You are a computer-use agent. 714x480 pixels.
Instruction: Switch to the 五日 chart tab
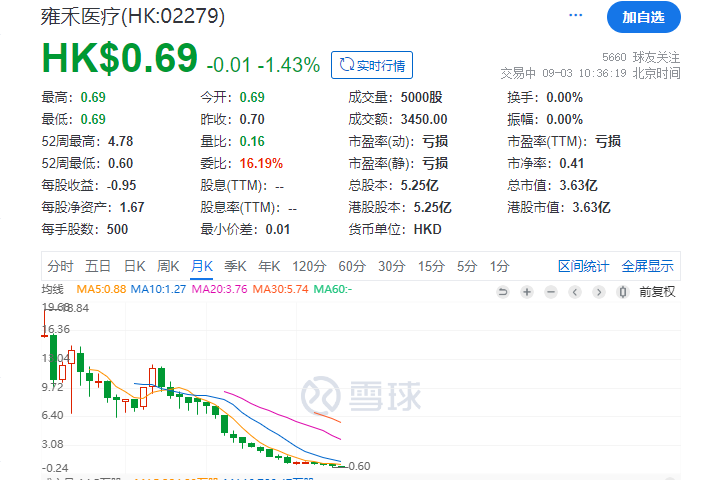click(x=98, y=266)
